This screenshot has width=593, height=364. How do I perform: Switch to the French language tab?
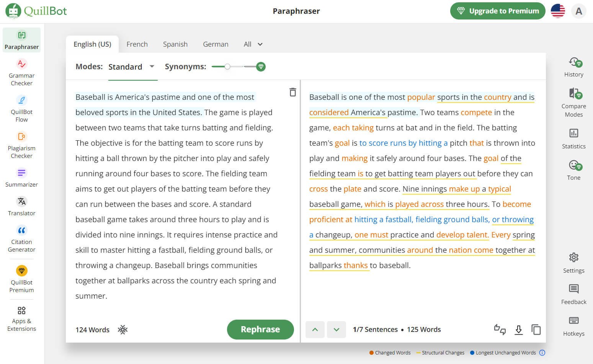click(137, 44)
